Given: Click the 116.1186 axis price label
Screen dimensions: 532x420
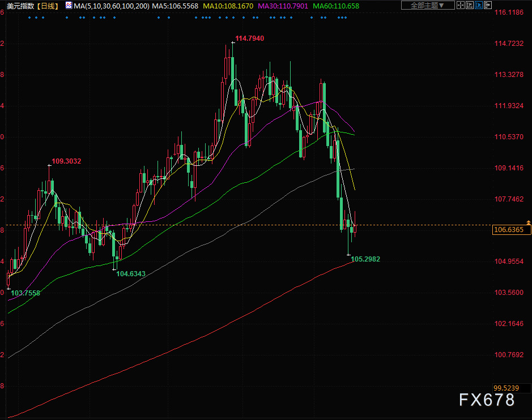Looking at the screenshot, I should (509, 12).
